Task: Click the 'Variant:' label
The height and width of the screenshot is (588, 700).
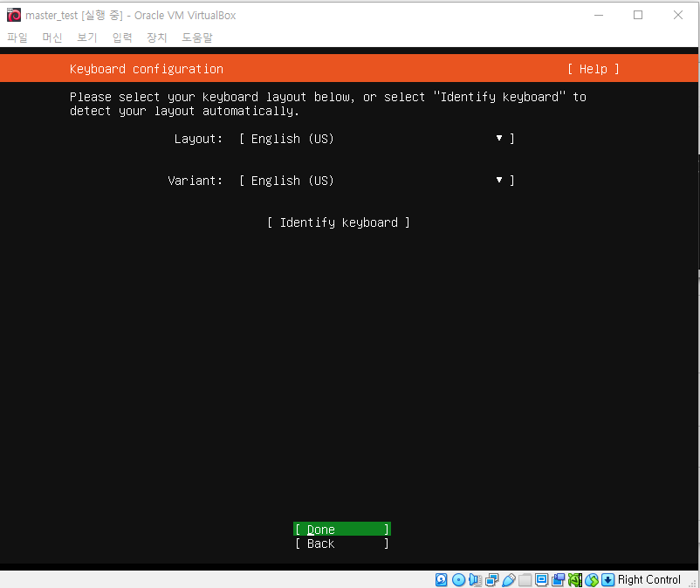Action: coord(196,181)
